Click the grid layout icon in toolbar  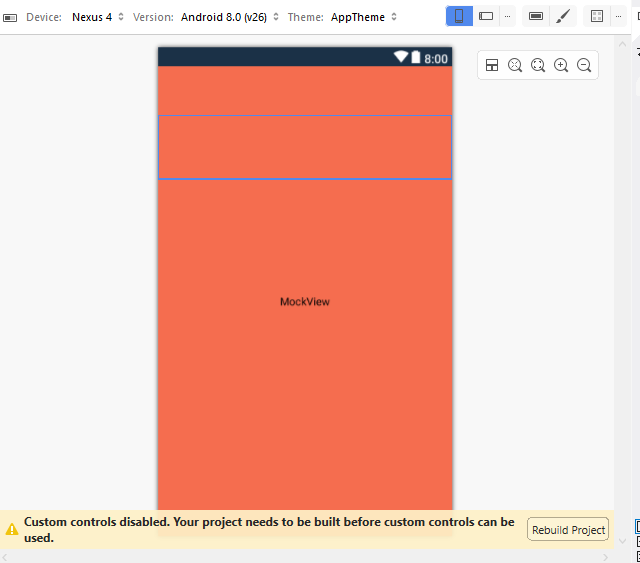click(x=597, y=17)
